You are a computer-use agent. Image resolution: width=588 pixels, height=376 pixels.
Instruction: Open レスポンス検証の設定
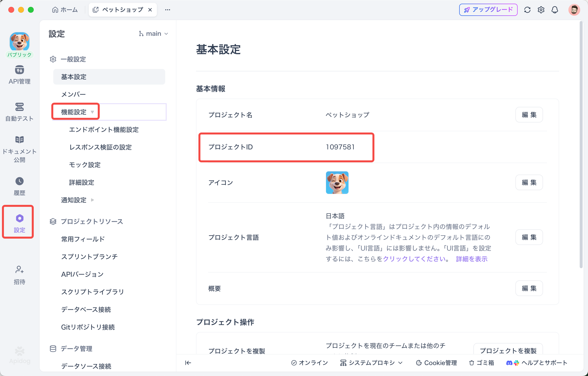tap(100, 147)
